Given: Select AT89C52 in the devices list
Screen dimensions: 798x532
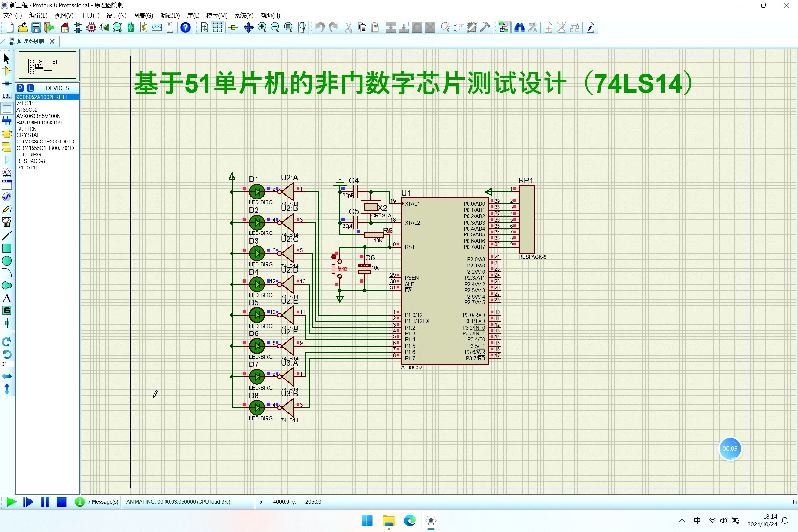Looking at the screenshot, I should coord(27,109).
